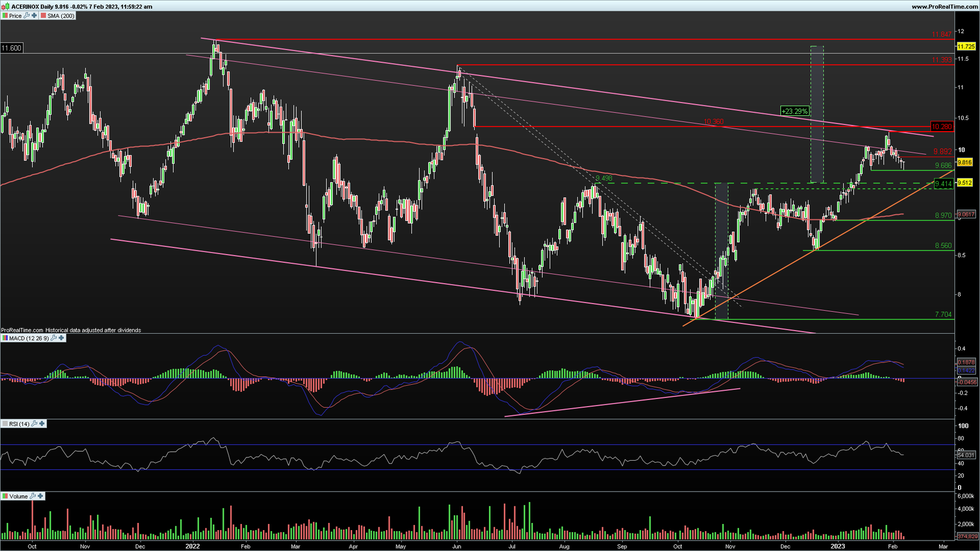
Task: Click the 0.1878 MACD value tag
Action: pyautogui.click(x=966, y=362)
